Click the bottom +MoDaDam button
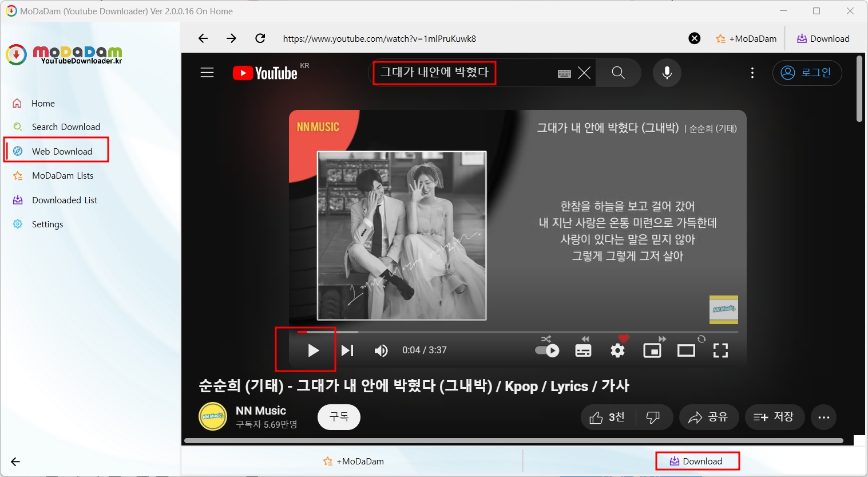Viewport: 868px width, 477px height. [353, 461]
